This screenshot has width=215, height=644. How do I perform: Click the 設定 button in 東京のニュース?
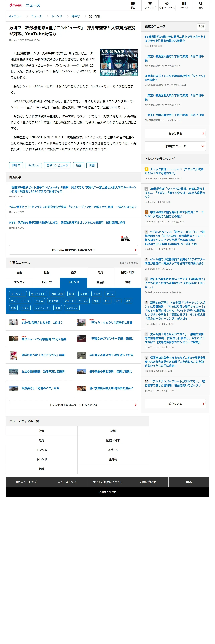tap(201, 26)
